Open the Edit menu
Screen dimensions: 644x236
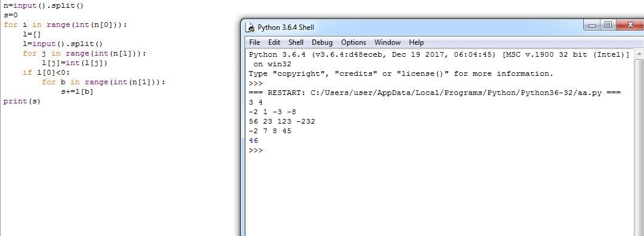coord(274,42)
